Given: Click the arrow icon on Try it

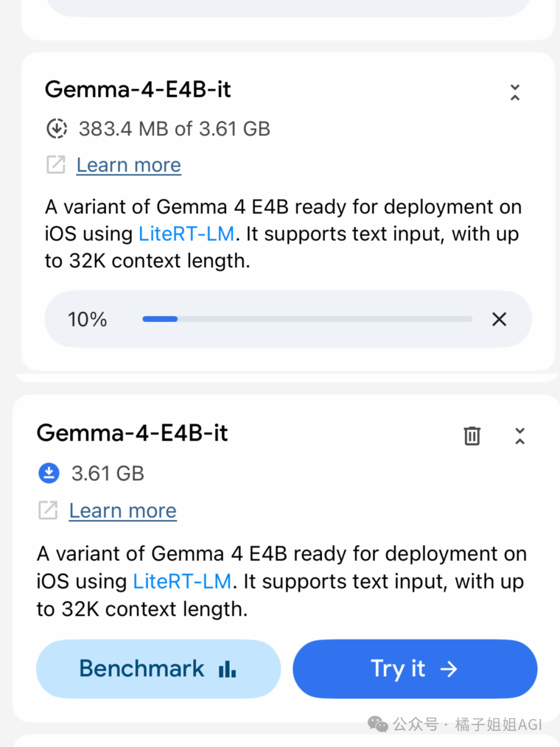Looking at the screenshot, I should 449,669.
